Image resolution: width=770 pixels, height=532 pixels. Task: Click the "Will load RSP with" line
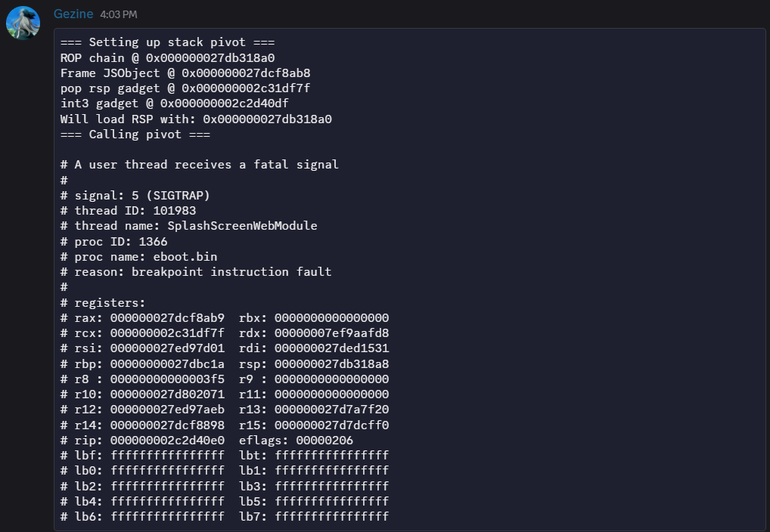196,119
